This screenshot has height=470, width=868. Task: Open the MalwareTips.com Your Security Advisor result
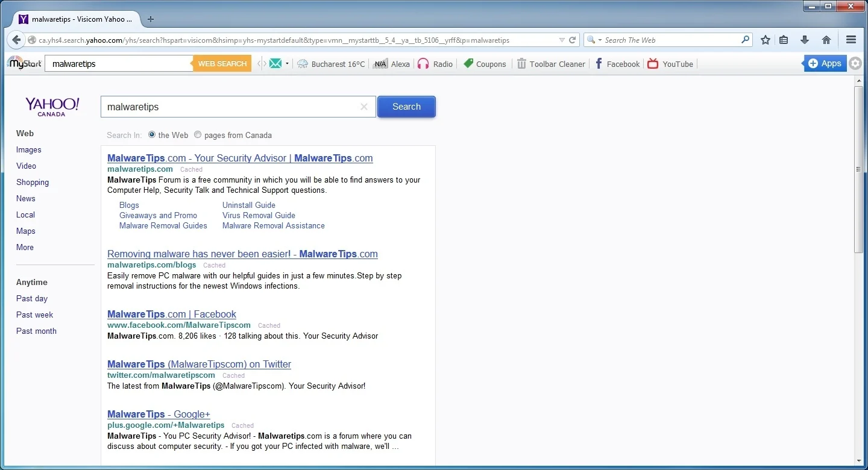tap(240, 158)
